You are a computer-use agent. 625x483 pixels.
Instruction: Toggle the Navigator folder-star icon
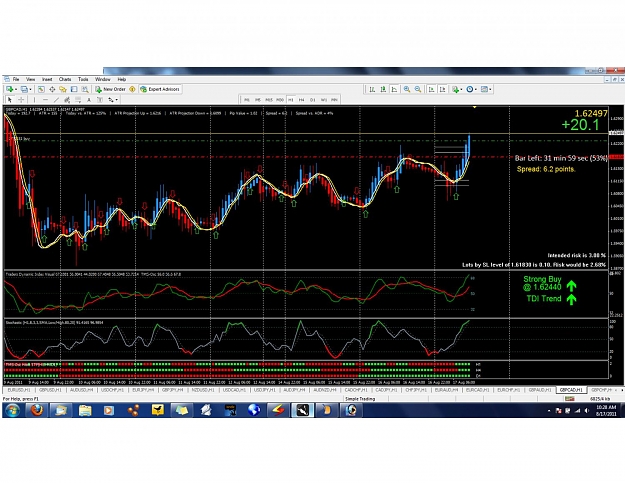pos(63,89)
